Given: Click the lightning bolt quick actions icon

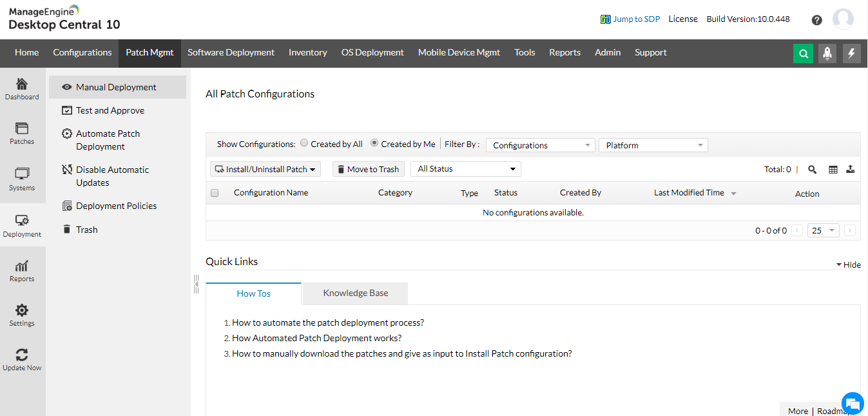Looking at the screenshot, I should pos(852,54).
